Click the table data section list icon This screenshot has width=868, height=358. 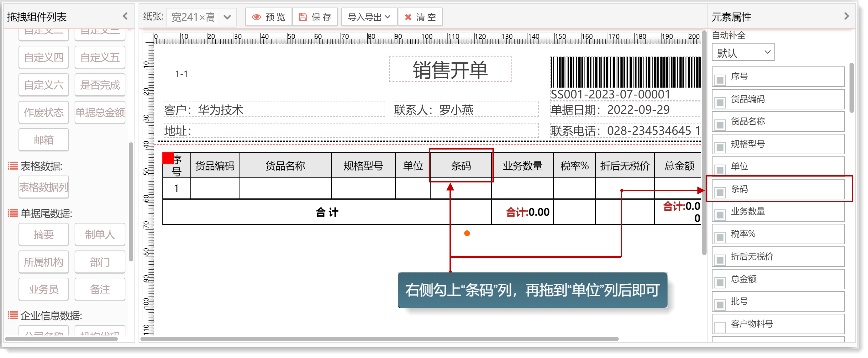pos(13,166)
